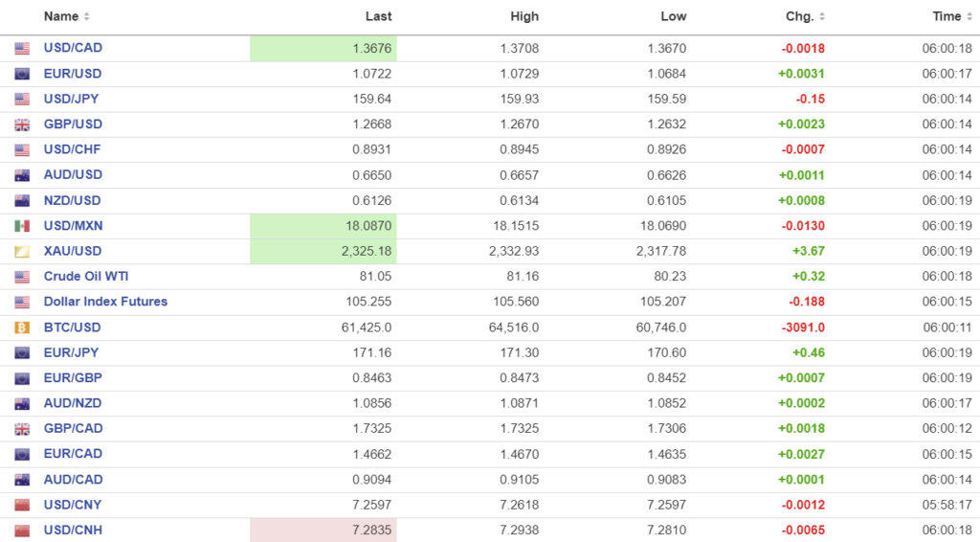Click the Mexican flag icon beside USD/MXN
This screenshot has width=980, height=542.
[x=22, y=226]
